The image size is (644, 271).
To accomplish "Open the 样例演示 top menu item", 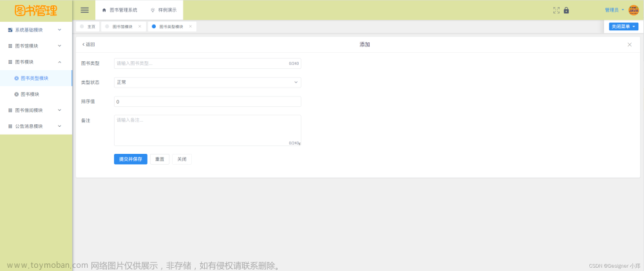I will pyautogui.click(x=164, y=10).
